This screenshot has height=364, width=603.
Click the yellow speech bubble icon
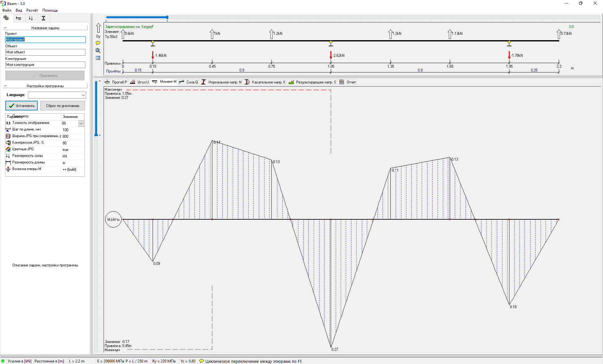(98, 43)
